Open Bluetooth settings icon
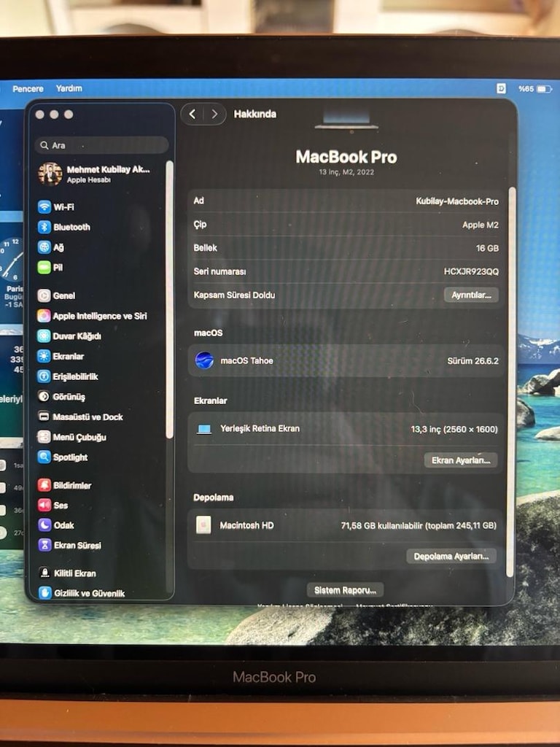The width and height of the screenshot is (560, 747). coord(44,227)
